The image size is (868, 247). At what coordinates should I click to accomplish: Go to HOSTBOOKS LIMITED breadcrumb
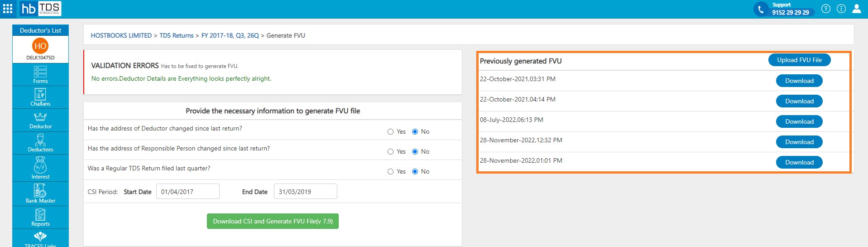click(x=121, y=35)
